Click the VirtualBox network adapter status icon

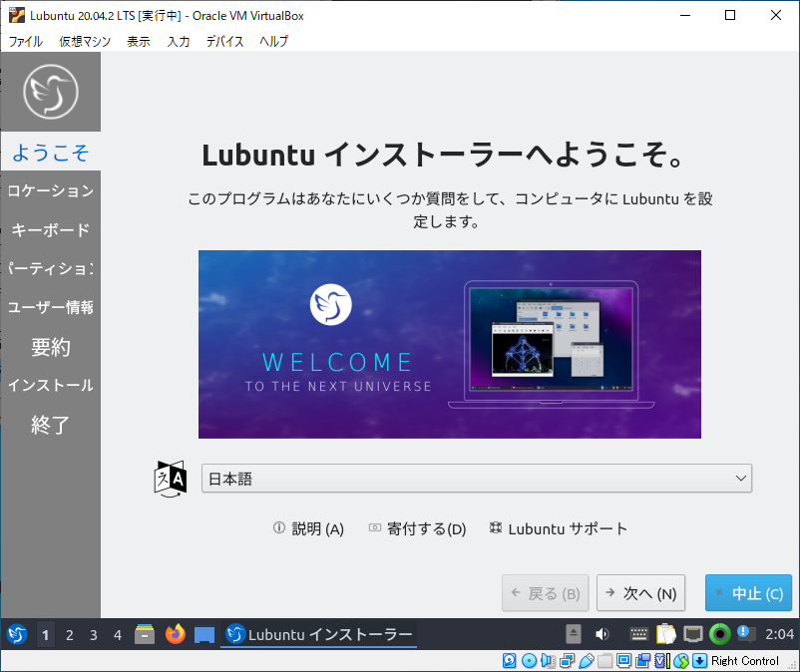click(x=567, y=661)
